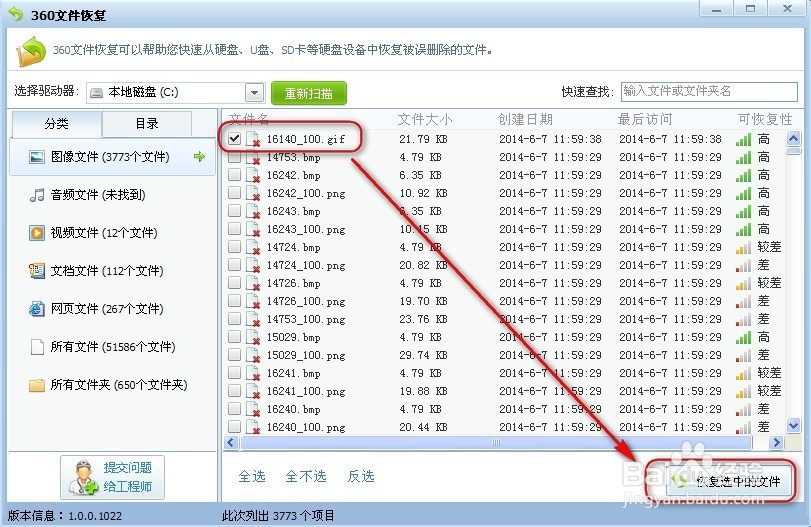Click horizontal scrollbar left arrow
811x527 pixels.
click(231, 443)
